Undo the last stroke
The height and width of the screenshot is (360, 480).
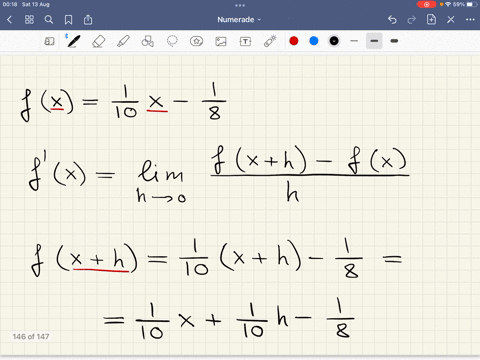[x=392, y=20]
